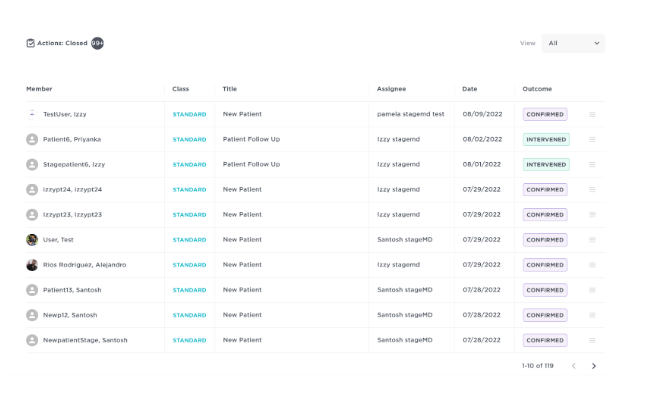Go to next page of results
Screen dimensions: 646x400
click(594, 366)
